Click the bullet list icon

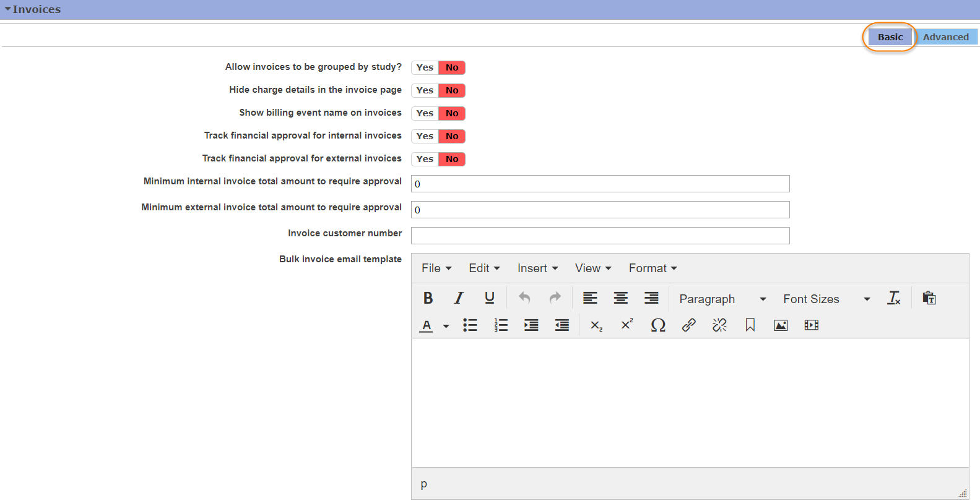click(x=470, y=325)
